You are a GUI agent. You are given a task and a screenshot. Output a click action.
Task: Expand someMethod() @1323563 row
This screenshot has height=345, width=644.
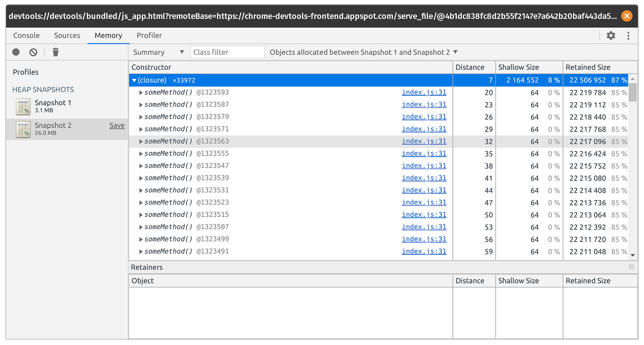[141, 141]
